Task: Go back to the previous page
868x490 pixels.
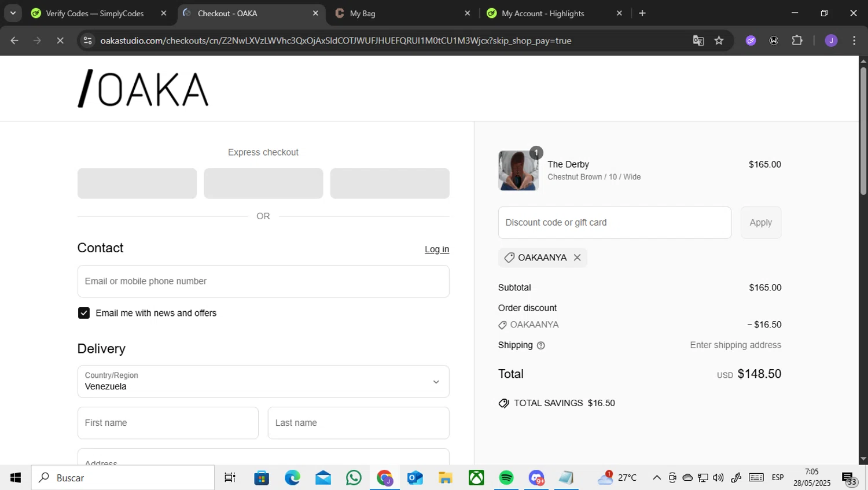Action: click(x=14, y=40)
